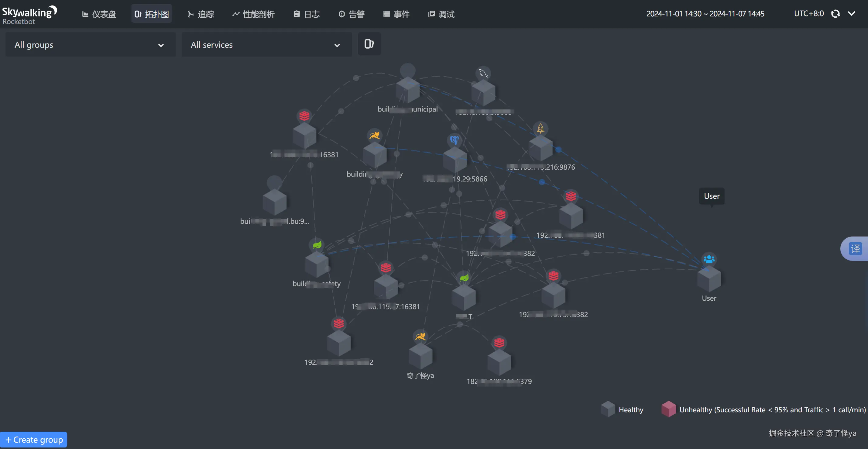Click the User node people icon

709,259
